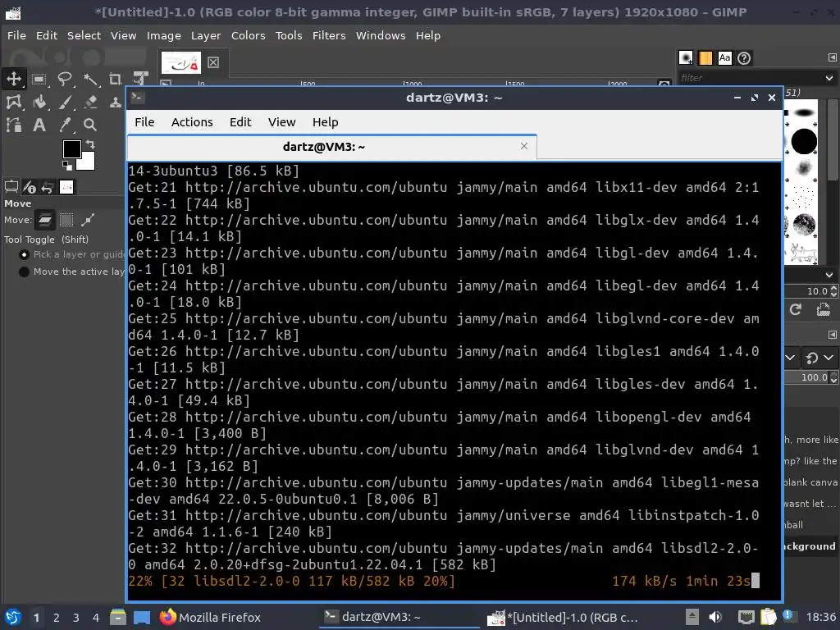Open GIMP File menu
840x630 pixels.
coord(16,35)
